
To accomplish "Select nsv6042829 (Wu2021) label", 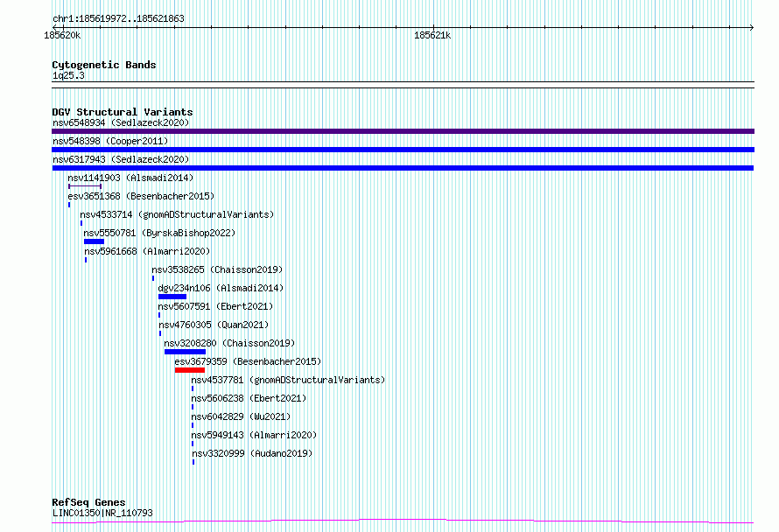I will point(241,416).
